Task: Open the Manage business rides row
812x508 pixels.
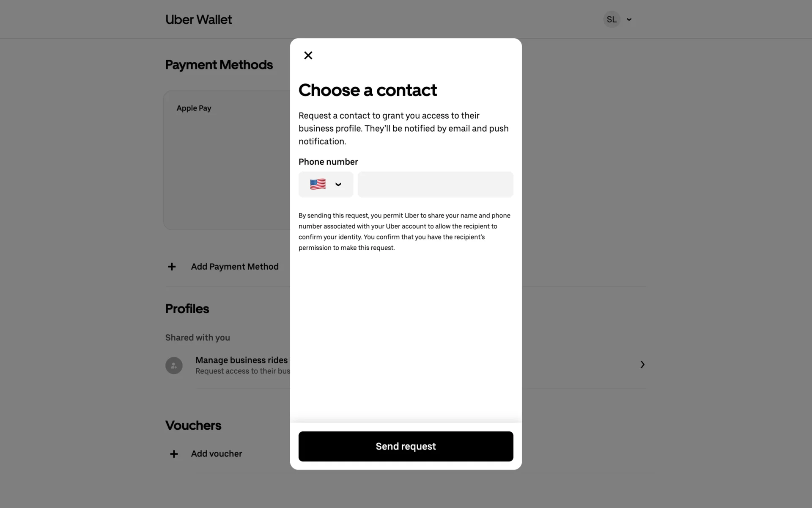Action: point(242,365)
